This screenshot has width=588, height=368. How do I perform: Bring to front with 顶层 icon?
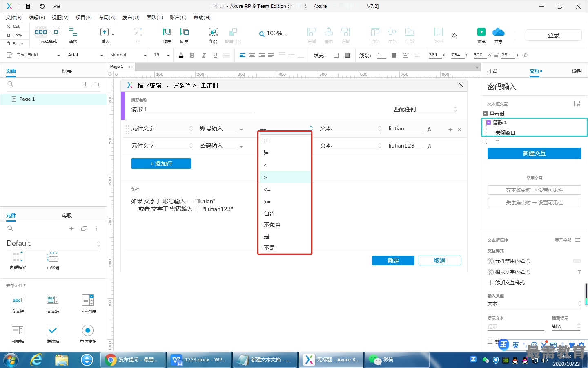click(x=167, y=32)
